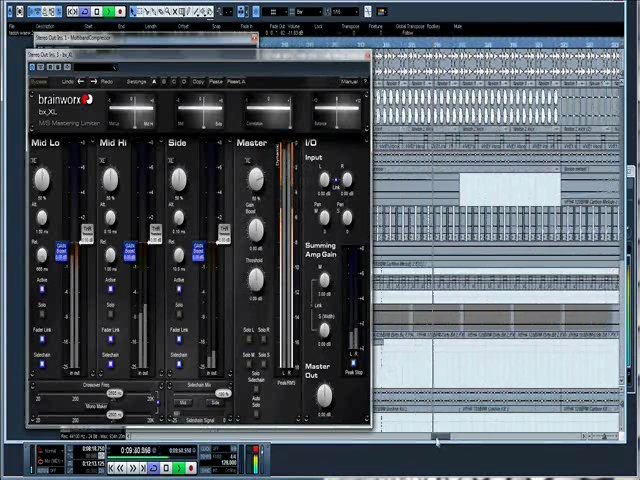Select the Line tool in toolbar

[x=196, y=11]
